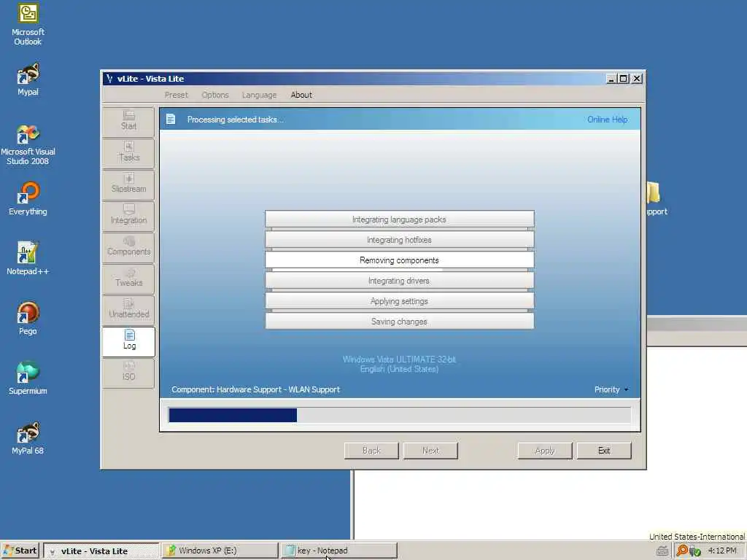Screen dimensions: 747x560
Task: Switch to the Log sidebar section
Action: pyautogui.click(x=128, y=341)
